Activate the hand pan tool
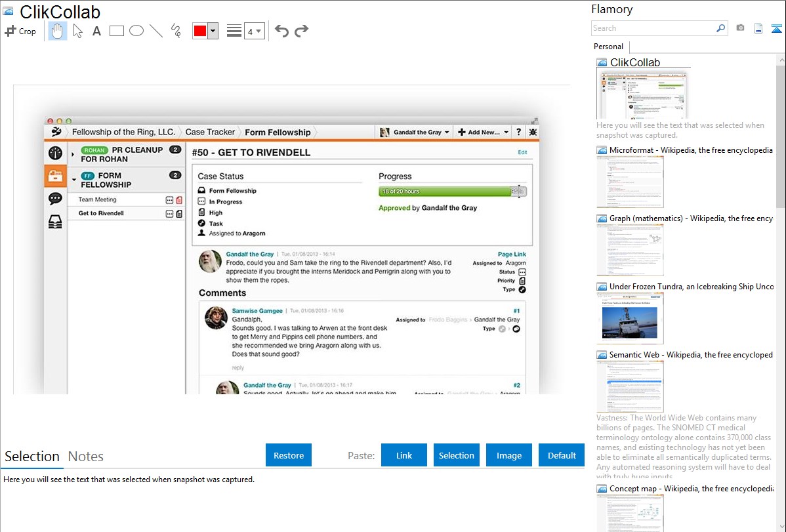This screenshot has width=786, height=532. 58,31
